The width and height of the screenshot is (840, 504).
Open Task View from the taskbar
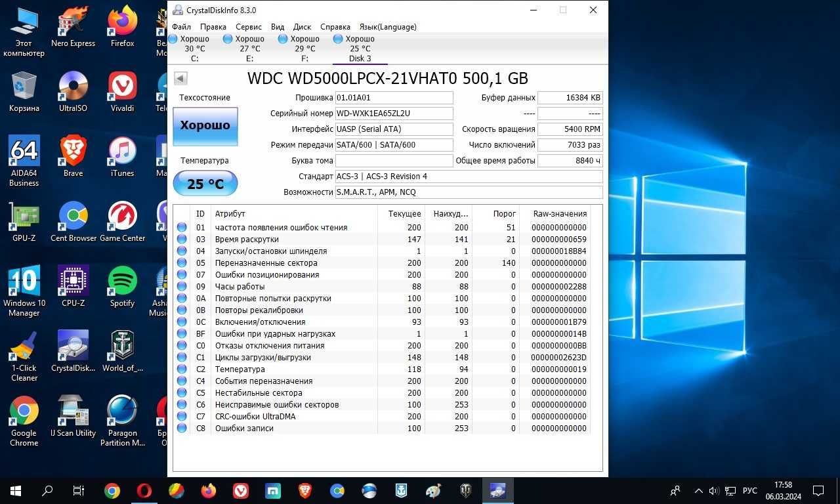(x=78, y=490)
